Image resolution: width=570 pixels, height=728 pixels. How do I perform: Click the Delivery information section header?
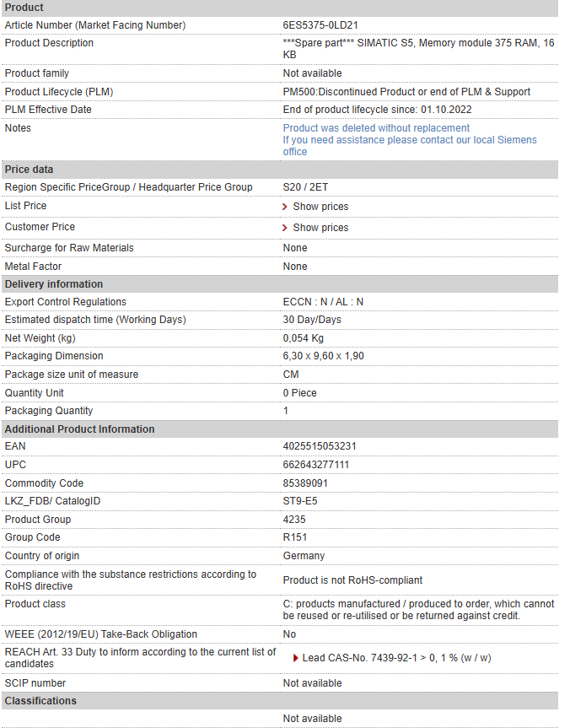click(280, 284)
